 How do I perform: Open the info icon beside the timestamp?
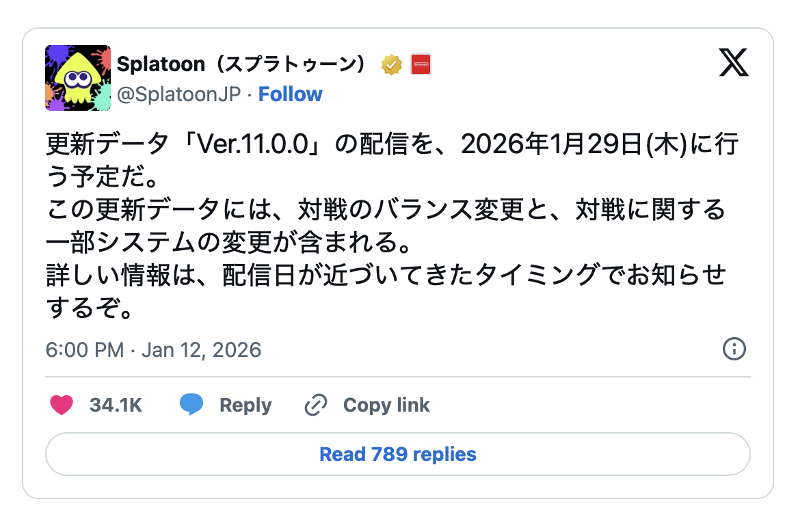click(x=734, y=349)
